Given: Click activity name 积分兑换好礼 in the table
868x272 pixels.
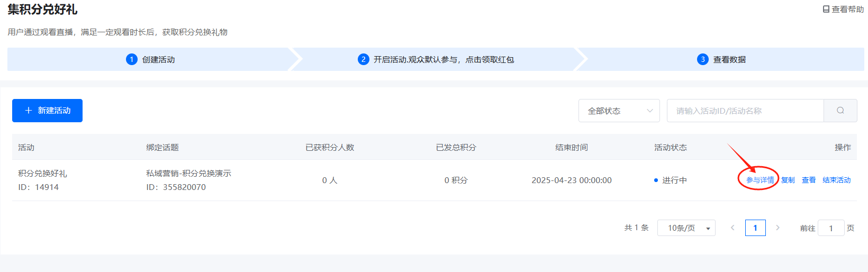Looking at the screenshot, I should pyautogui.click(x=42, y=174).
